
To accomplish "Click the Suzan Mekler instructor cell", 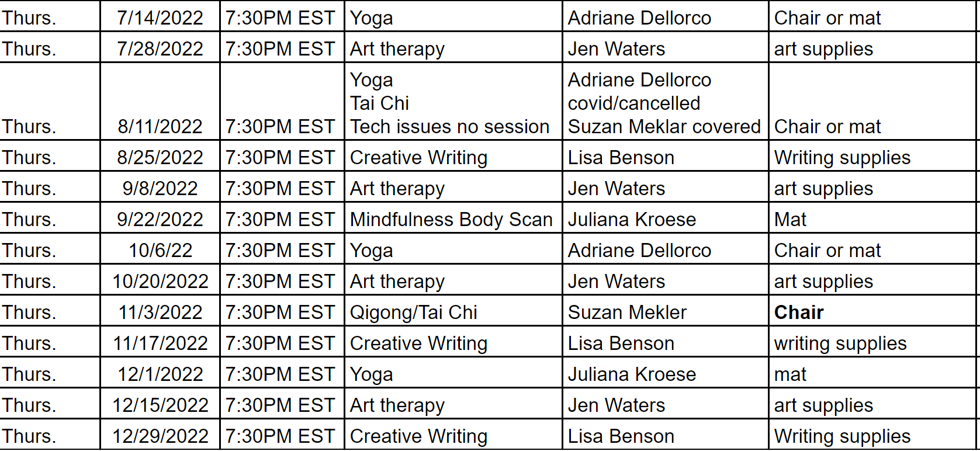I will (x=627, y=312).
